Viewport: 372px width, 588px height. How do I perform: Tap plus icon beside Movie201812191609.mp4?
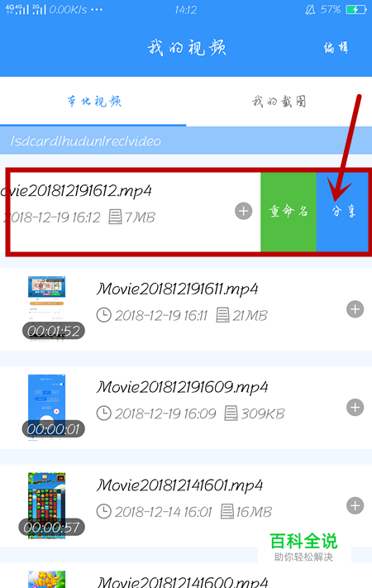click(x=355, y=408)
